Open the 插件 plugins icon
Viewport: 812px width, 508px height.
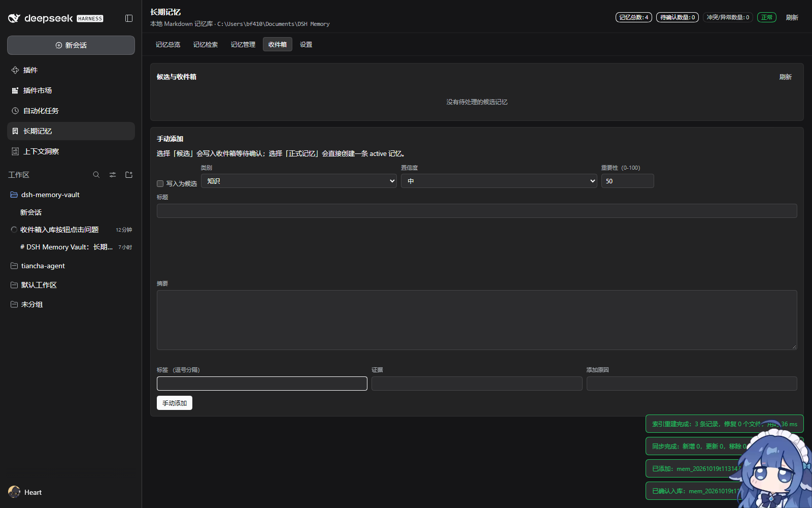[x=15, y=70]
